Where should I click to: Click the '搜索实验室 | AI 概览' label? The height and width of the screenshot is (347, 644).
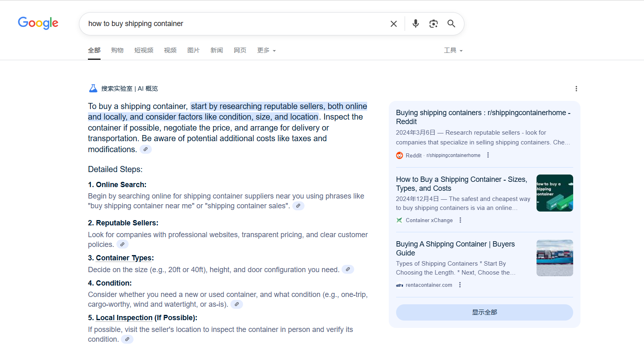129,89
